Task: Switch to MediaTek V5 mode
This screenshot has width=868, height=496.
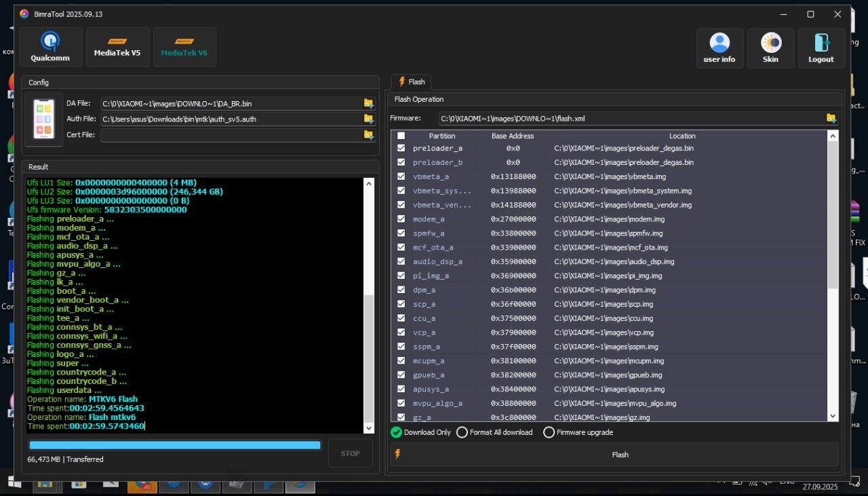Action: pos(117,47)
